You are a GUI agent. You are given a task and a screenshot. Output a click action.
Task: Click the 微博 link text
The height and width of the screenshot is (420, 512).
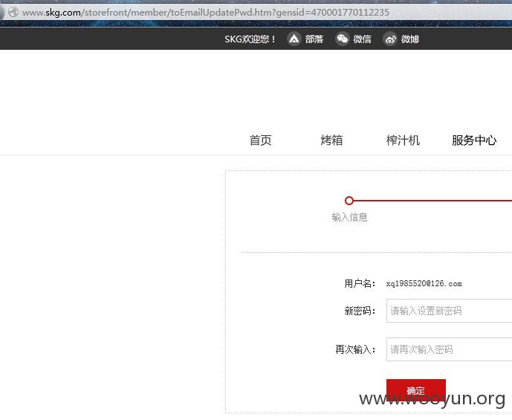tap(410, 39)
